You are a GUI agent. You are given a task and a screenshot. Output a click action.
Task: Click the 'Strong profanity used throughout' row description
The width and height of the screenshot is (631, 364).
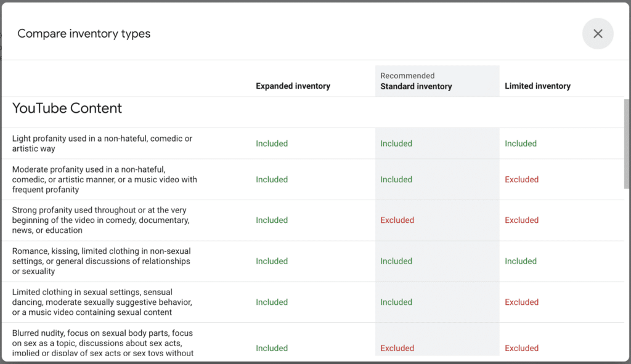pyautogui.click(x=100, y=220)
